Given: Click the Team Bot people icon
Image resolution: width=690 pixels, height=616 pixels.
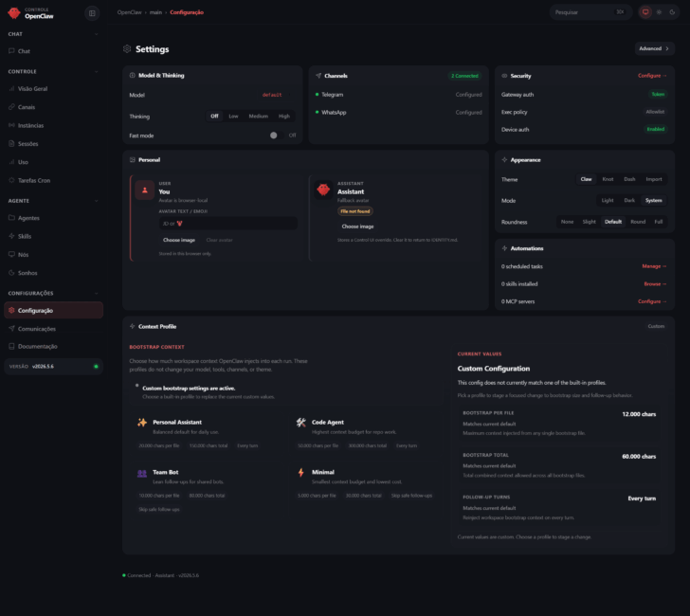Looking at the screenshot, I should [x=142, y=474].
